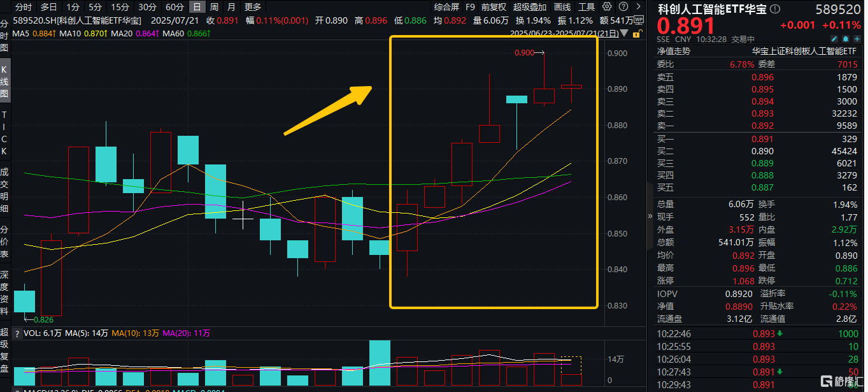Select the 日 daily chart tab

click(198, 7)
